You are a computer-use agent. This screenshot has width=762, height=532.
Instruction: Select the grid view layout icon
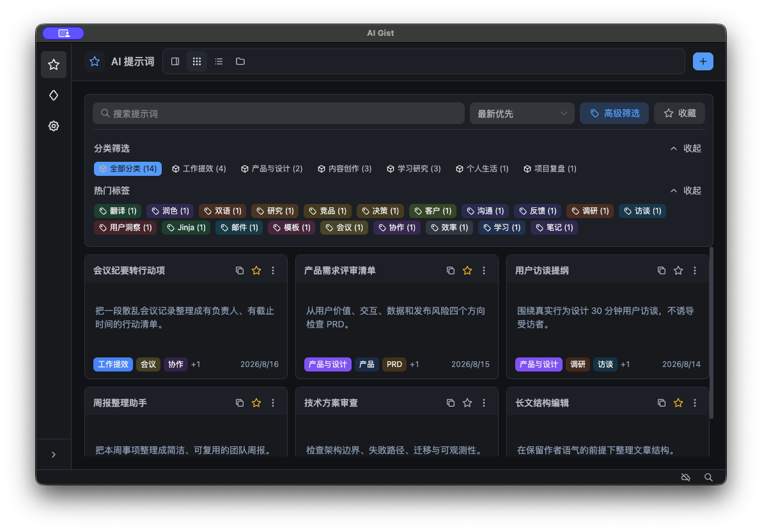(197, 61)
